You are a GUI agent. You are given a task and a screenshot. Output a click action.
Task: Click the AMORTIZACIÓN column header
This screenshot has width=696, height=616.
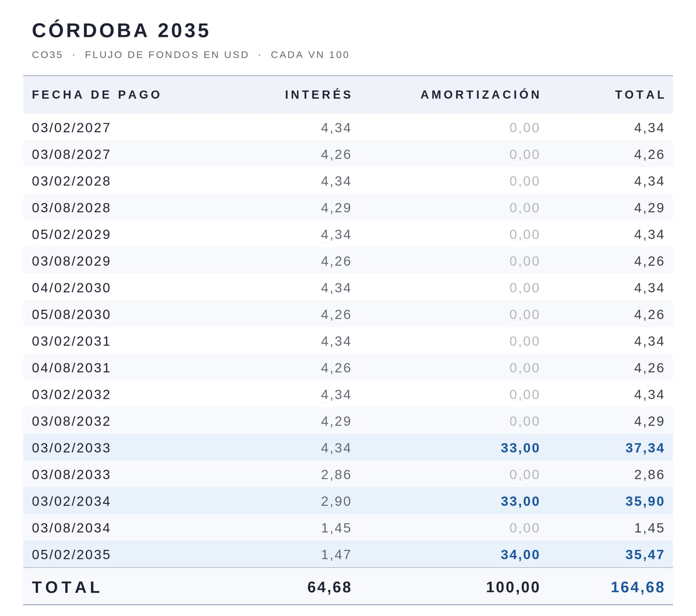click(480, 94)
